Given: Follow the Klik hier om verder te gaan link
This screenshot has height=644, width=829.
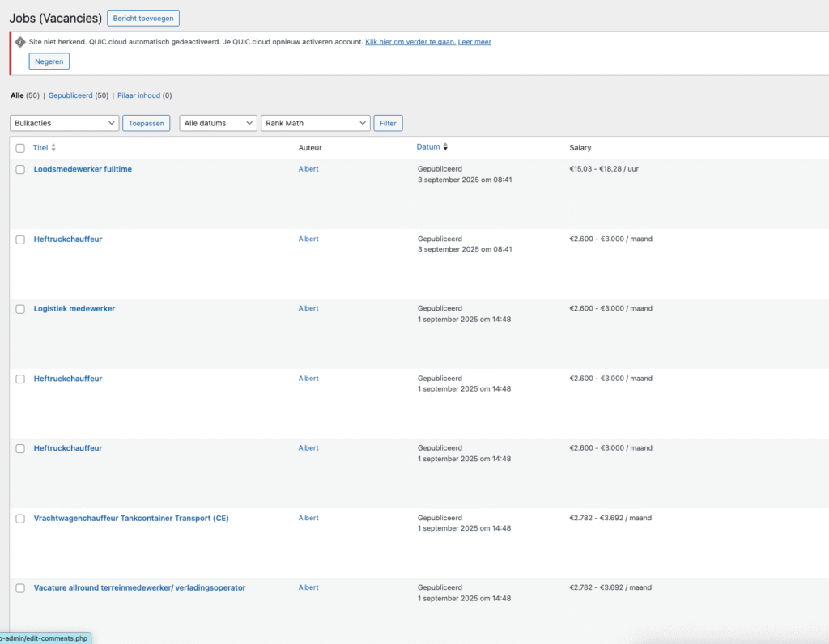Looking at the screenshot, I should 410,42.
